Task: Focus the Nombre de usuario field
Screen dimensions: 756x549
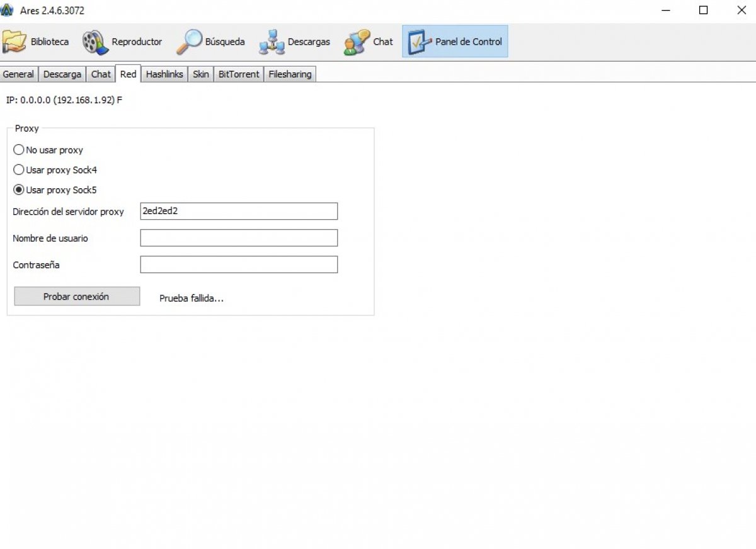Action: click(239, 238)
